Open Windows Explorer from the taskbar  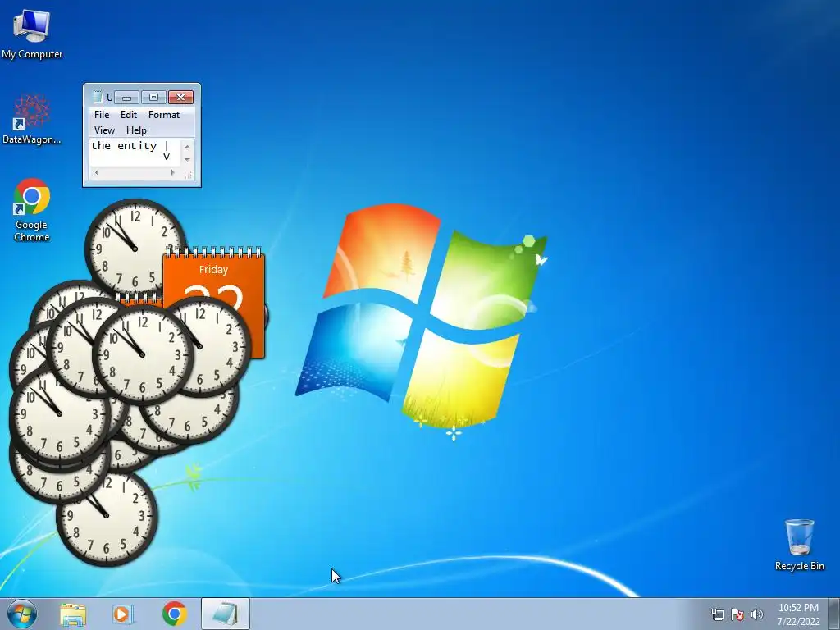click(73, 614)
